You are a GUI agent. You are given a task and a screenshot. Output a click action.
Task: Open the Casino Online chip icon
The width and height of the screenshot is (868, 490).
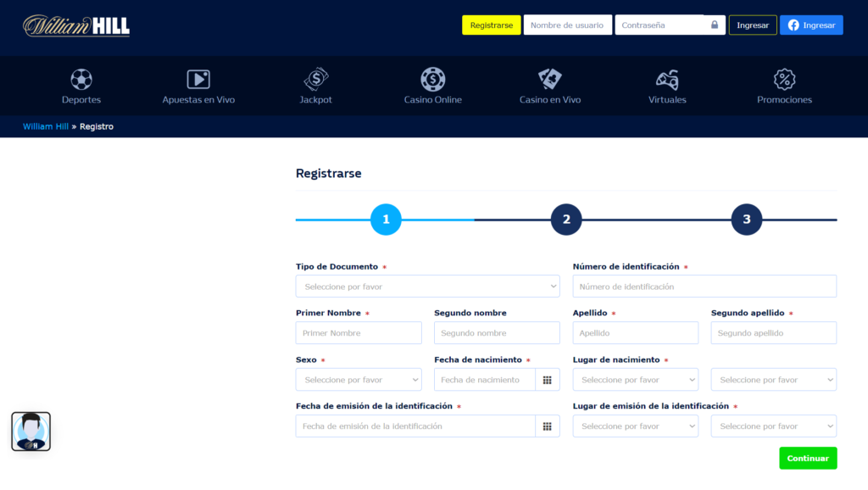(x=433, y=80)
